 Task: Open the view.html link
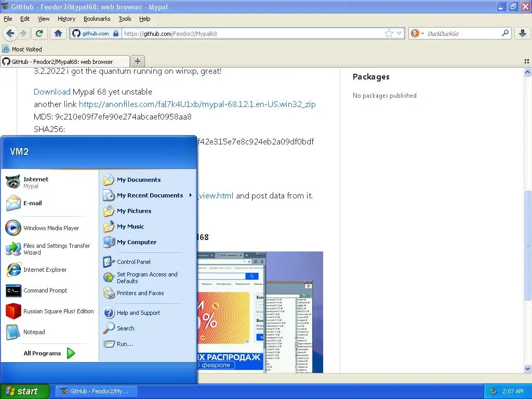[216, 196]
